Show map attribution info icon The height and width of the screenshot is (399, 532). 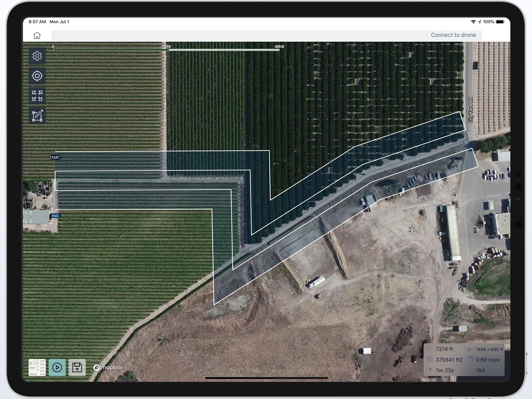click(x=129, y=368)
